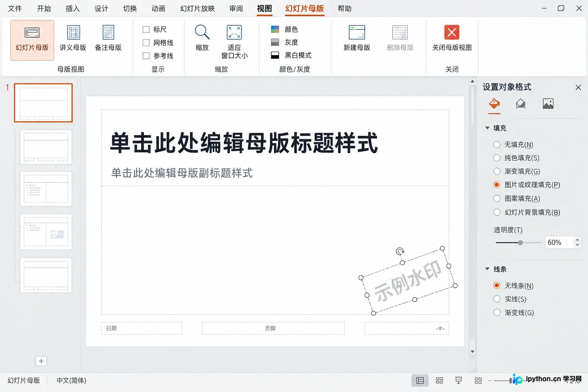Increase transparency with the spinner up arrow
588x392 pixels.
tap(577, 240)
